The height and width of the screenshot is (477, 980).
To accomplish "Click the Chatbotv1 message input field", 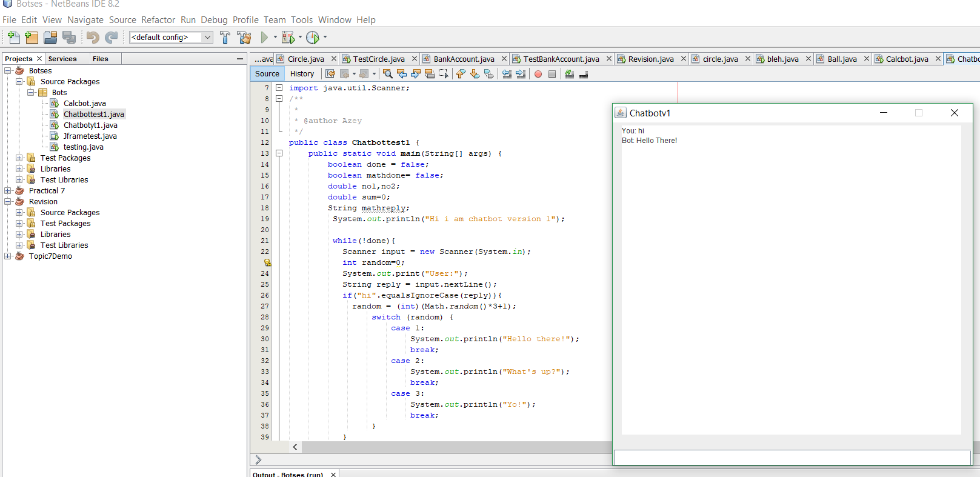I will pyautogui.click(x=792, y=457).
